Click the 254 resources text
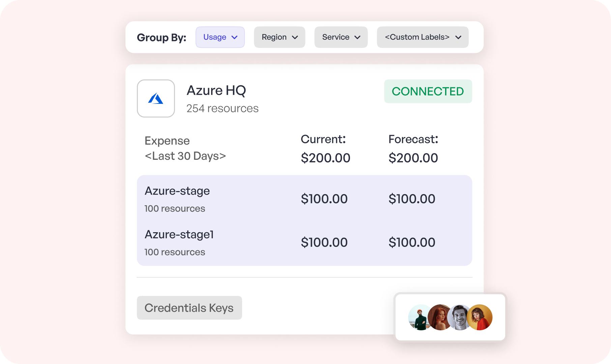The width and height of the screenshot is (611, 364). click(222, 109)
